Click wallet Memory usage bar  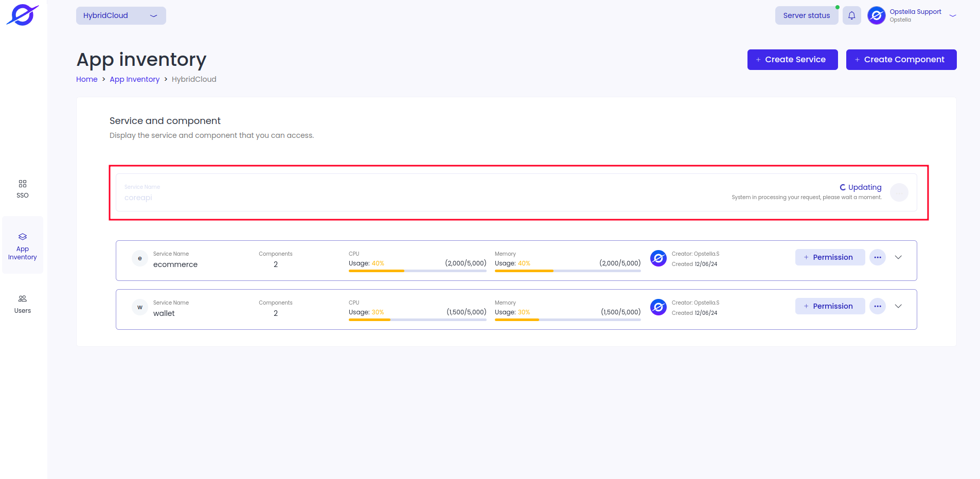coord(568,320)
